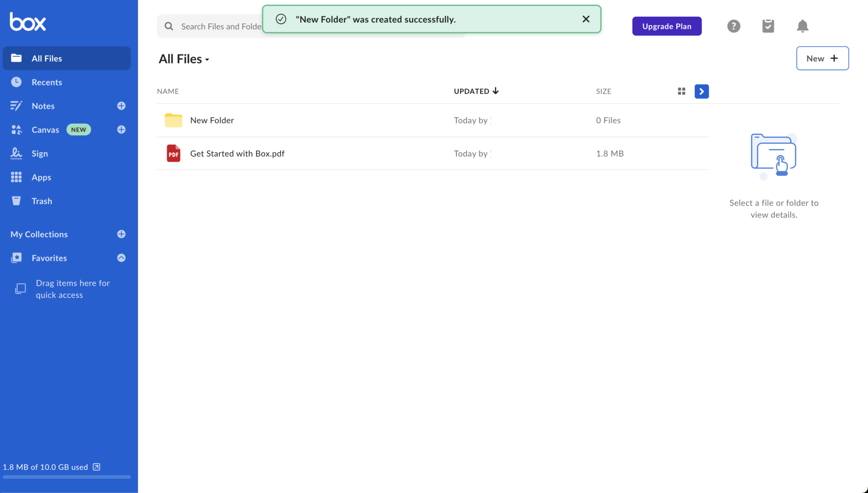
Task: Switch to the All Files view
Action: click(x=47, y=58)
